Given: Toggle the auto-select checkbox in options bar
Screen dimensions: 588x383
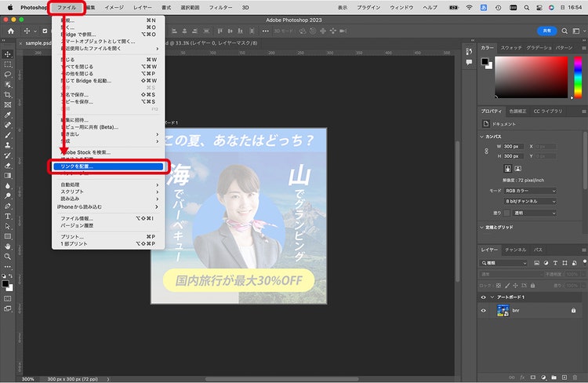Looking at the screenshot, I should pyautogui.click(x=45, y=31).
